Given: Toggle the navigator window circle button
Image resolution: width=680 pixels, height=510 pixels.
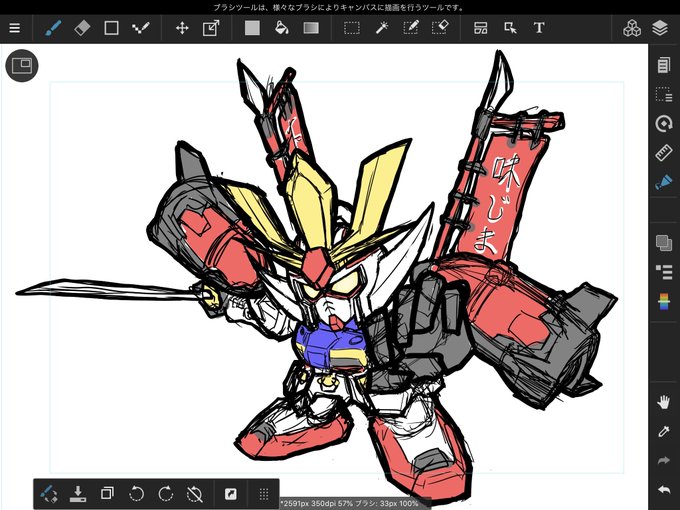Looking at the screenshot, I should click(22, 65).
